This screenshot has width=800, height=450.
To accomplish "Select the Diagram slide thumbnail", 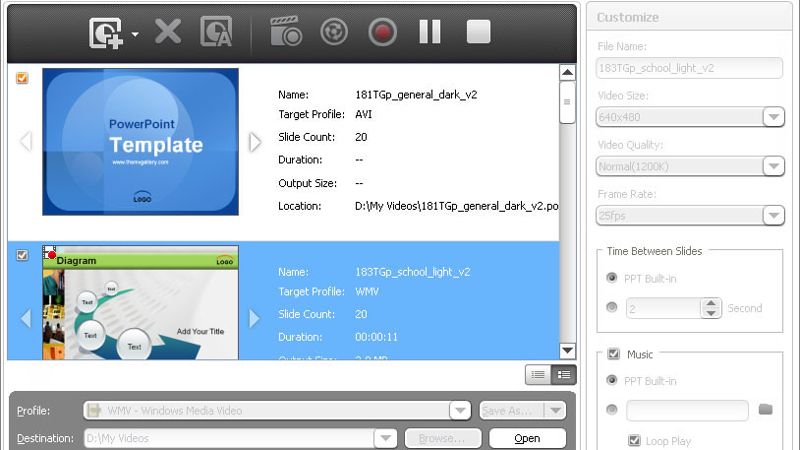I will tap(140, 303).
